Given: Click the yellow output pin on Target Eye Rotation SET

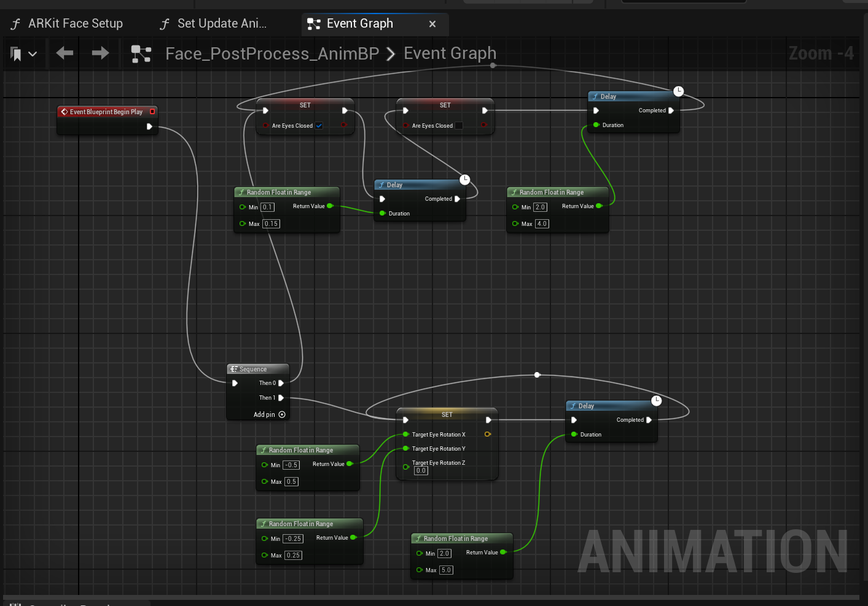Looking at the screenshot, I should pyautogui.click(x=488, y=435).
